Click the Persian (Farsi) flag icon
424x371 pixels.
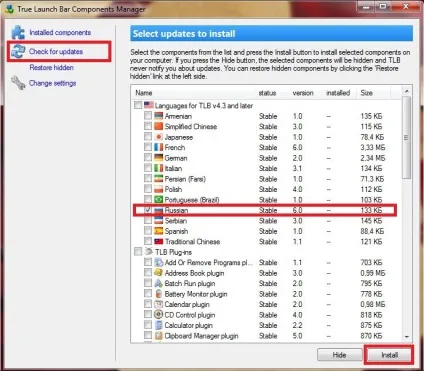[x=159, y=179]
